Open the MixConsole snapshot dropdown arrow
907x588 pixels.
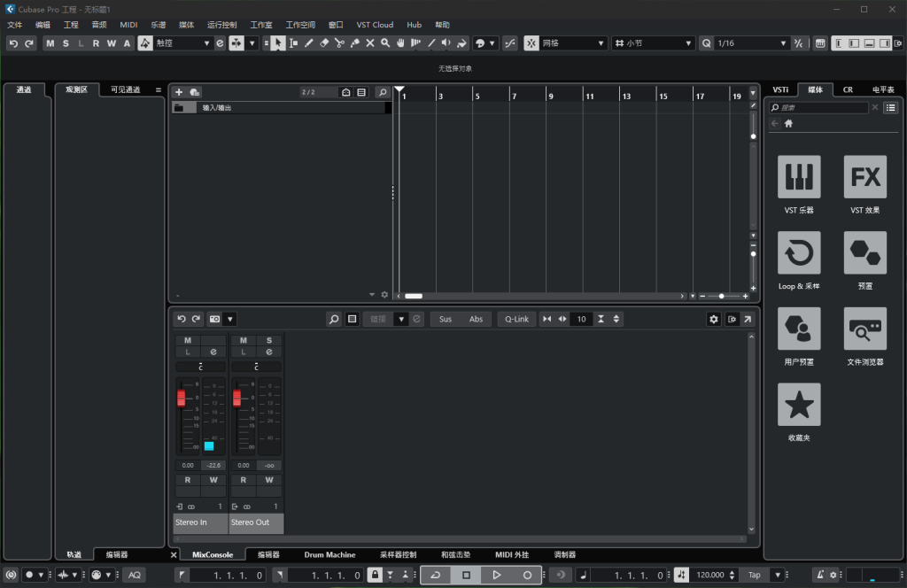coord(230,319)
